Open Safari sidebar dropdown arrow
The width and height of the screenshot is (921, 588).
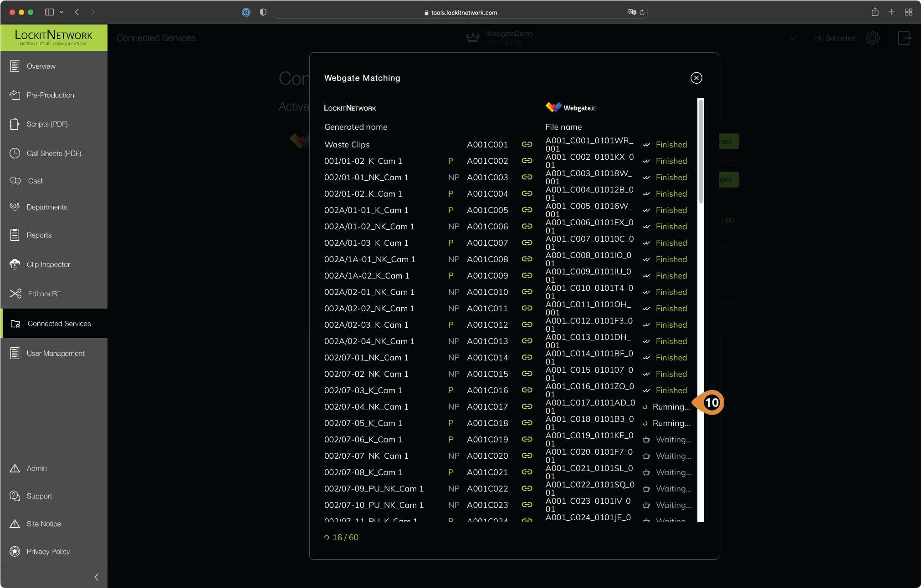tap(61, 12)
